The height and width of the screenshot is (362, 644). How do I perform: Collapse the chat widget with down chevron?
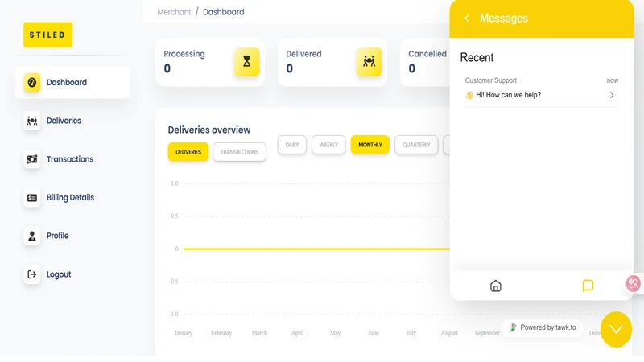[x=616, y=329]
